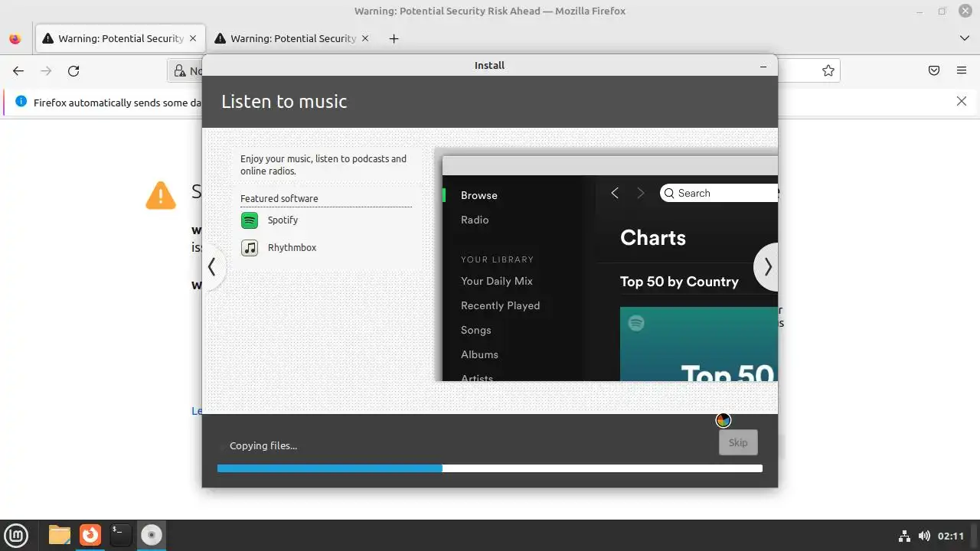Screen dimensions: 980x551
Task: Open Firefox application hamburger menu
Action: 962,71
